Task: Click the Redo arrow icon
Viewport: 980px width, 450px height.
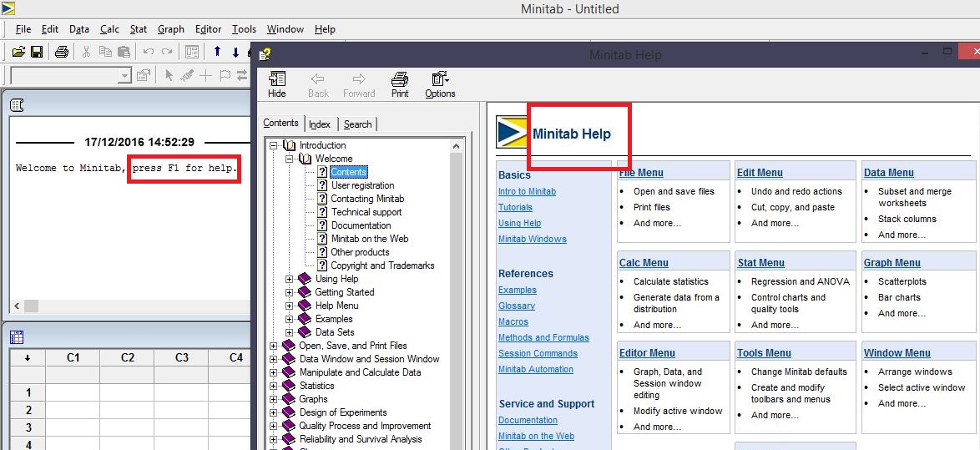Action: [167, 52]
